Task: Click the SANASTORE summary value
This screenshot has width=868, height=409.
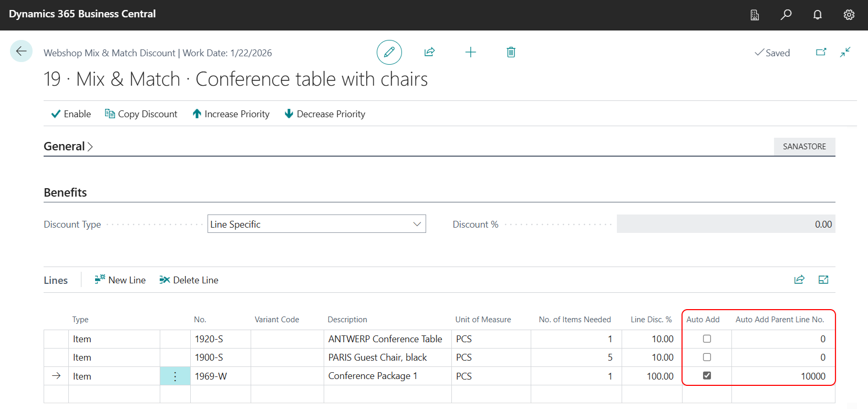Action: point(804,147)
